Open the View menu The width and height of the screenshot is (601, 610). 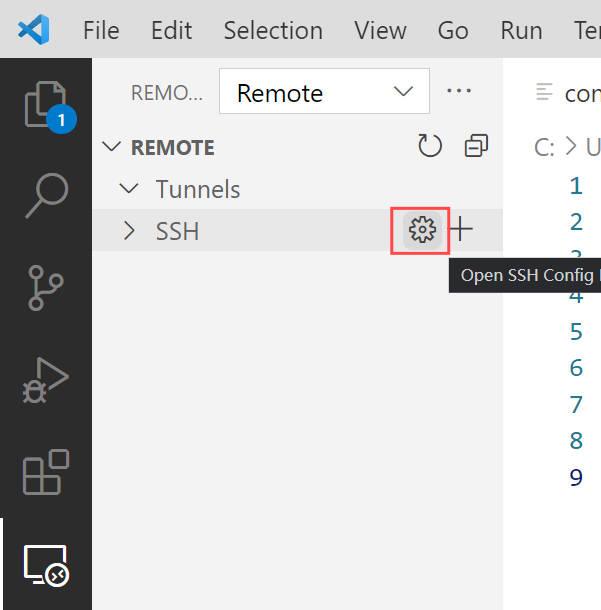click(x=380, y=30)
